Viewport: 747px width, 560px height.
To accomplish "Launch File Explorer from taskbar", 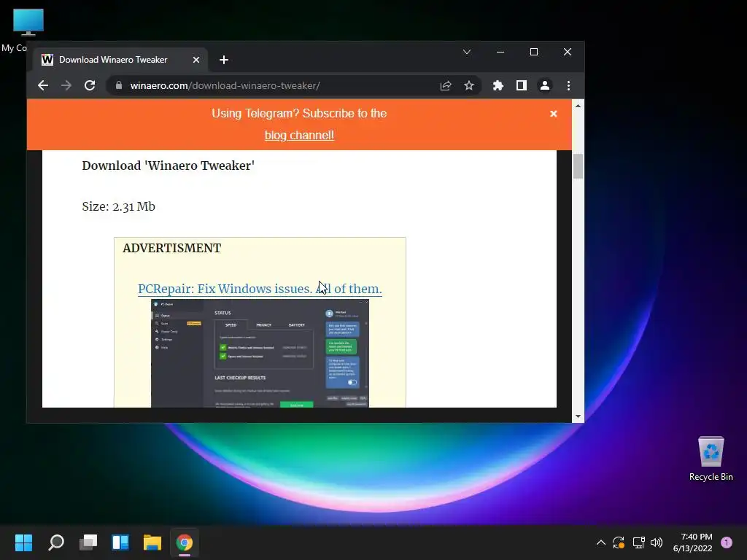I will pyautogui.click(x=152, y=542).
